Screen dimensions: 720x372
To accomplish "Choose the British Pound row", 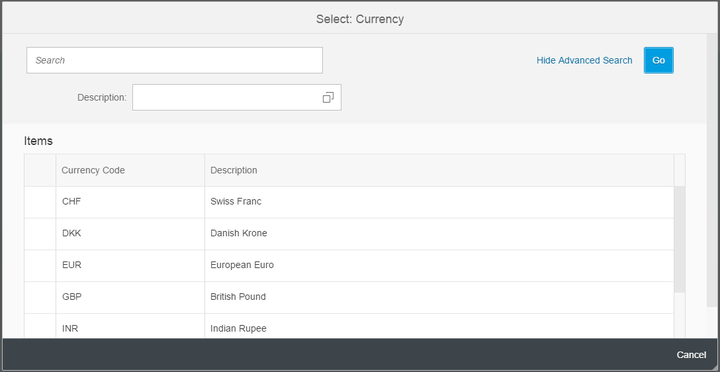I will (349, 297).
